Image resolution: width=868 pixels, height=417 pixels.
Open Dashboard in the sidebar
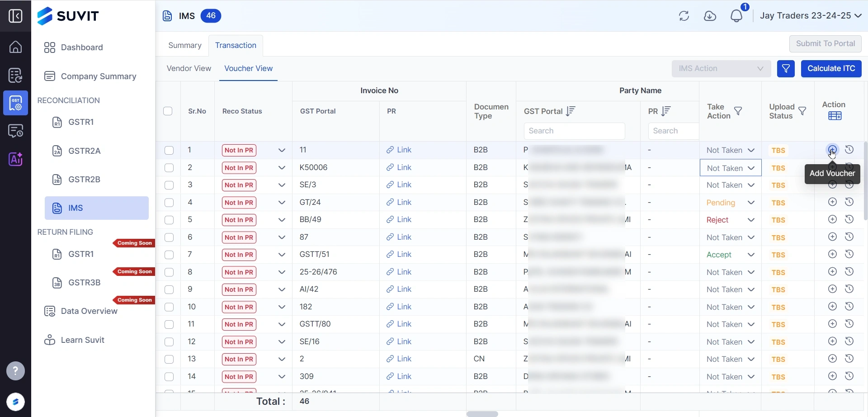[74, 47]
